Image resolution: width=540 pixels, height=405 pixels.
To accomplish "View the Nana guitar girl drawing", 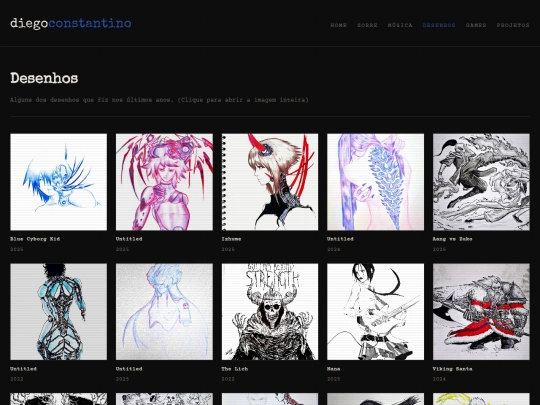I will (375, 312).
